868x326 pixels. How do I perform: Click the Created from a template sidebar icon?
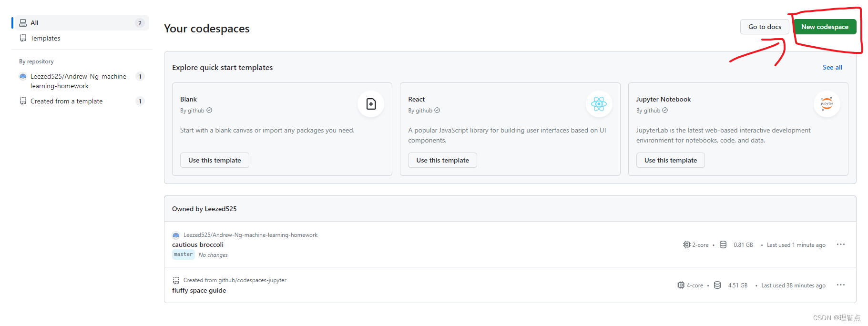click(x=23, y=101)
